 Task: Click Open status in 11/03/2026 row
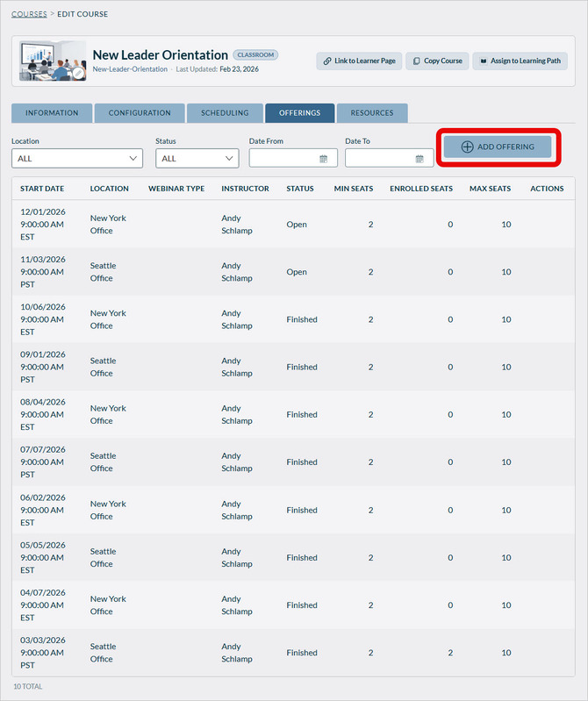pos(297,272)
